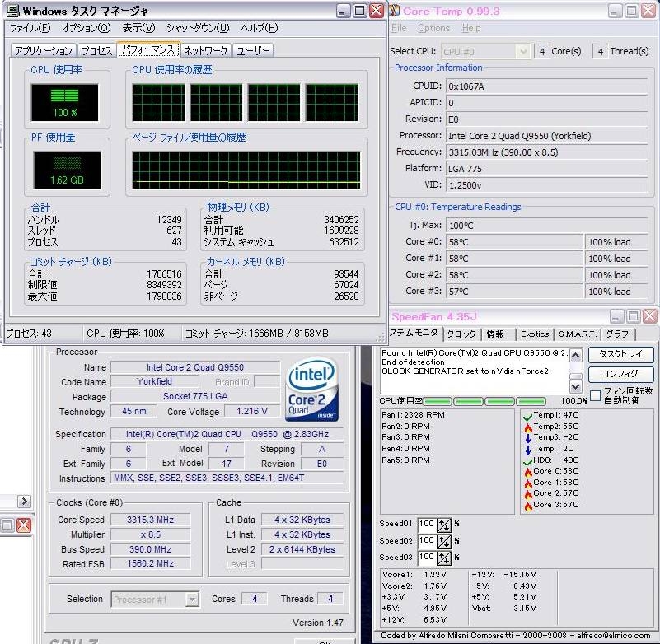Open the ファイル(F) menu in Task Manager
The height and width of the screenshot is (644, 660).
point(30,28)
